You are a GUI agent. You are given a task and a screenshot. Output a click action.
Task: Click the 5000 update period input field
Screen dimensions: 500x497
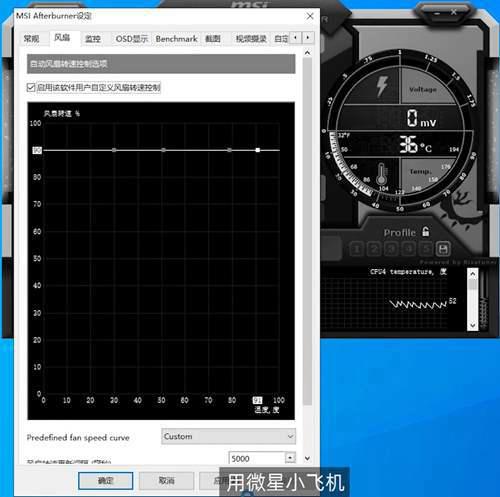257,459
